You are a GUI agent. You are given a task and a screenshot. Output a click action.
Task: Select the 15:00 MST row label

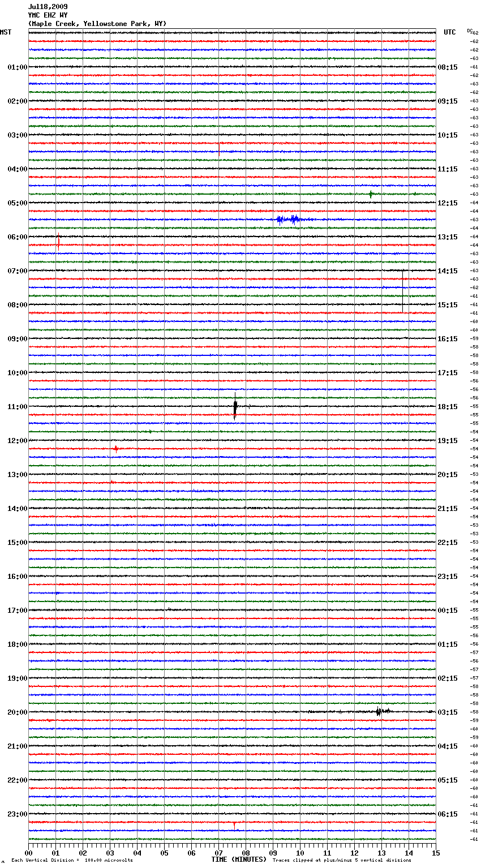[x=18, y=543]
